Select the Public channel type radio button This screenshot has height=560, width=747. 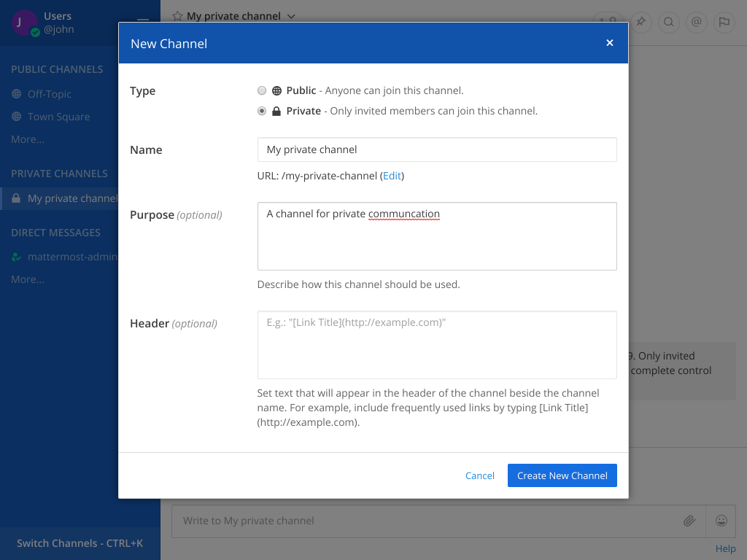click(x=262, y=91)
